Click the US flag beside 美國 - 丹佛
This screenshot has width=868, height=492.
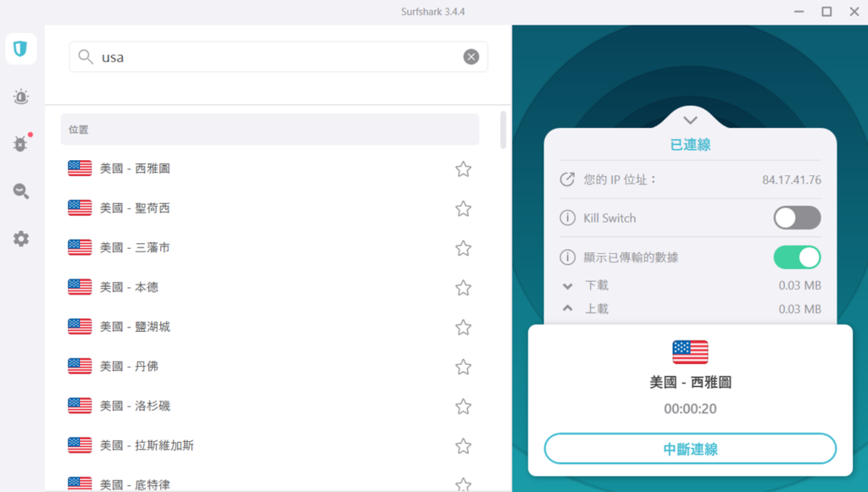click(80, 366)
